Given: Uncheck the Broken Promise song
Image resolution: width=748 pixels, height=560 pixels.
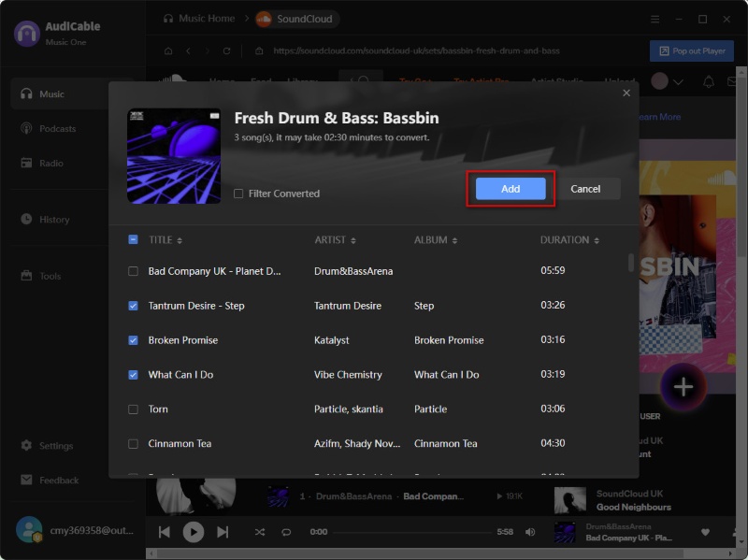Looking at the screenshot, I should click(x=133, y=340).
